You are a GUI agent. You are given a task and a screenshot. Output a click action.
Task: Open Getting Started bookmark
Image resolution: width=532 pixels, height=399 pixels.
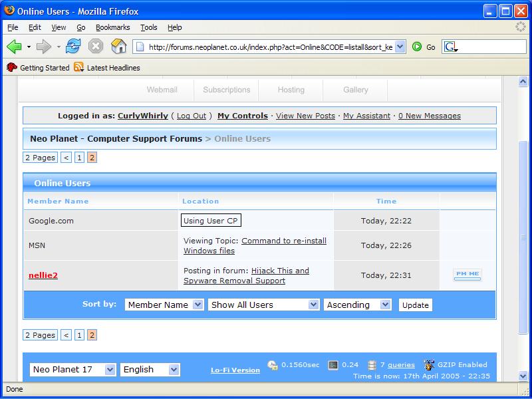[38, 68]
